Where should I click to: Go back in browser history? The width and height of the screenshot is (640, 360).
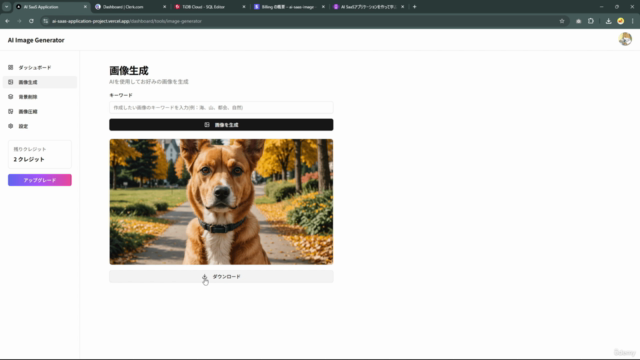(7, 21)
